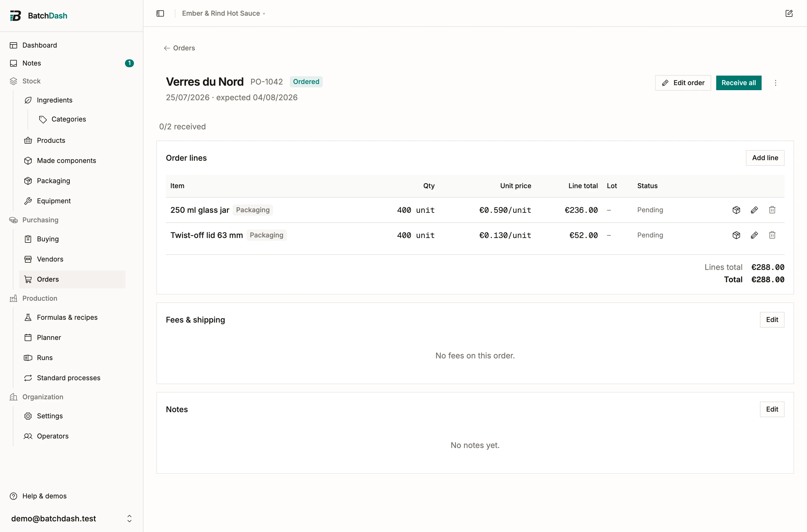Click the '0/2 received' progress text
The image size is (807, 532).
coord(182,127)
